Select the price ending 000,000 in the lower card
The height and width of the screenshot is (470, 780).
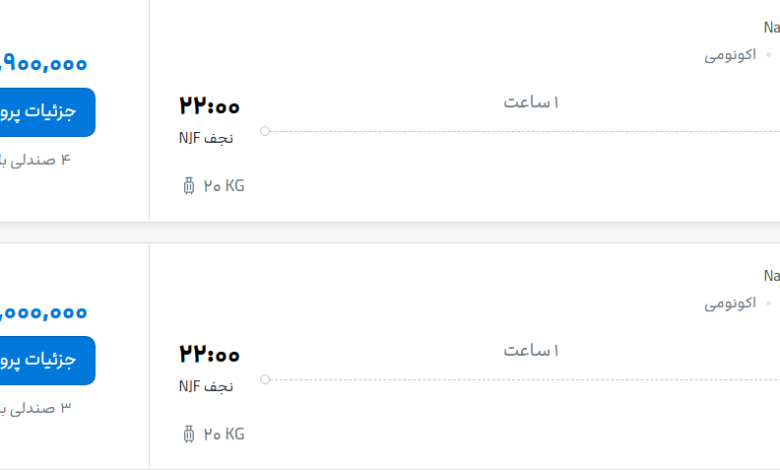44,313
